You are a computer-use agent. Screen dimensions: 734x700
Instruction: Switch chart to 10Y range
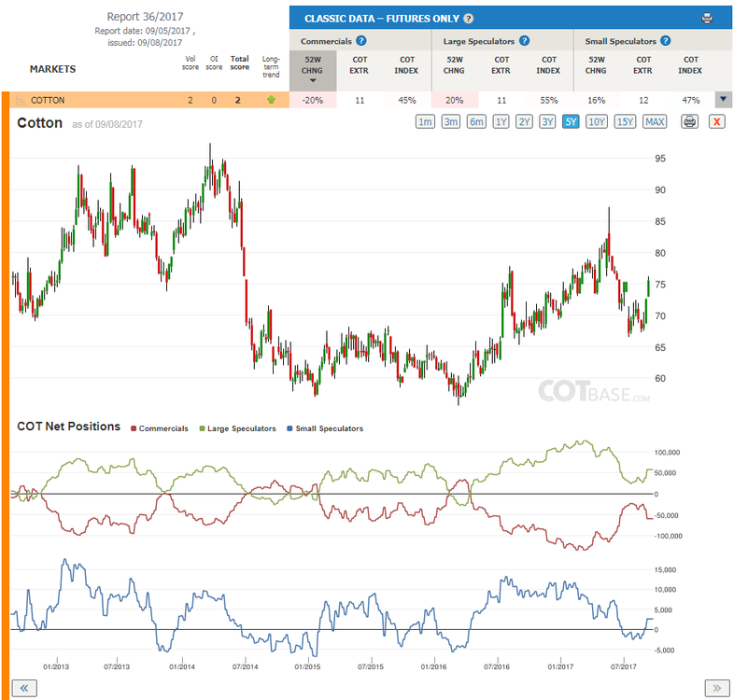point(597,121)
